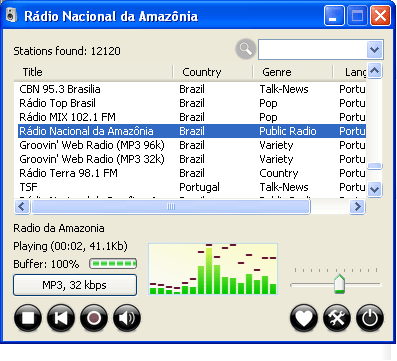Close the radio window
The width and height of the screenshot is (397, 361).
coord(380,16)
